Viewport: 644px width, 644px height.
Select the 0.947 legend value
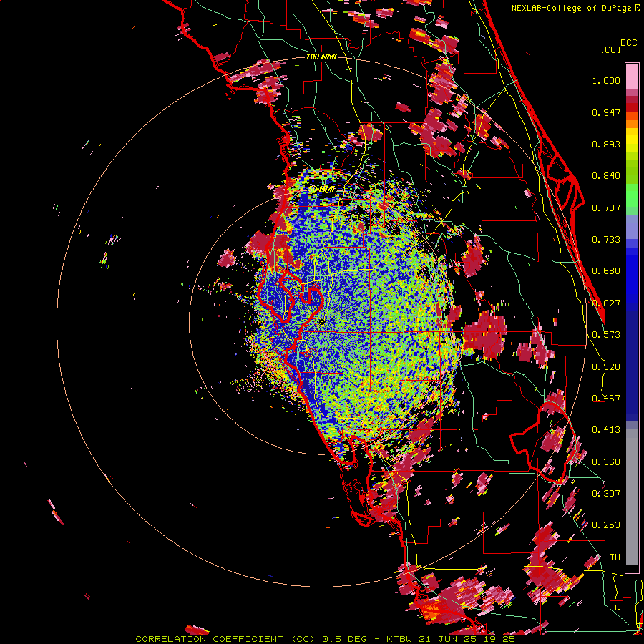pos(606,112)
